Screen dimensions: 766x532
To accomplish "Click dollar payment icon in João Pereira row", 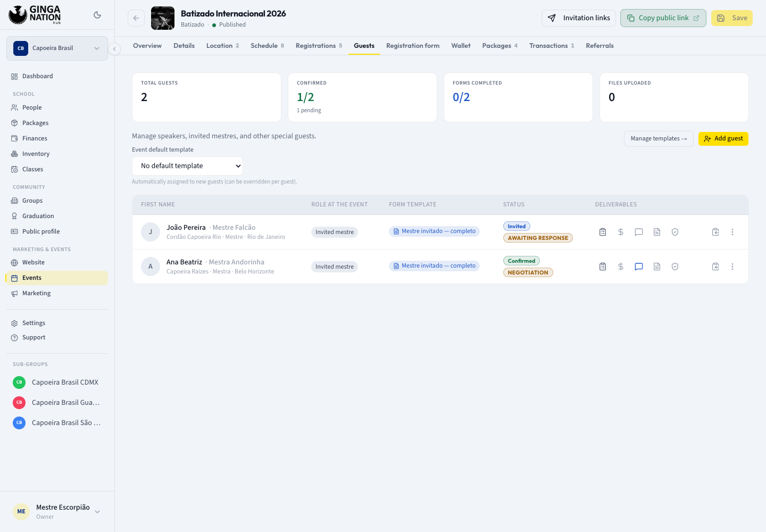I will point(621,232).
